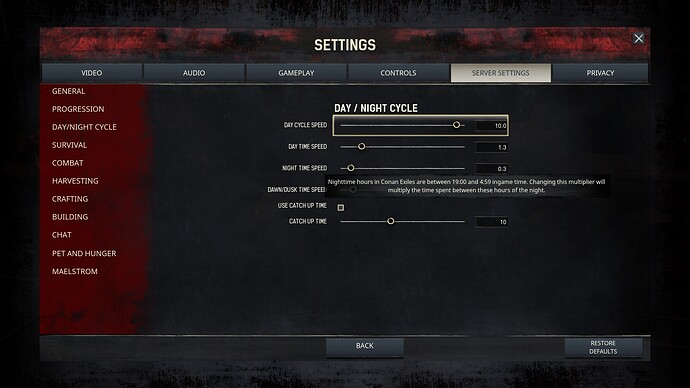Click the Day Time Speed slider knob
690x388 pixels.
[361, 146]
